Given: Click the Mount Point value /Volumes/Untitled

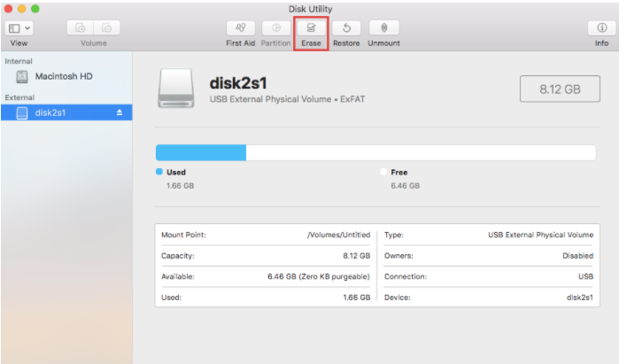Looking at the screenshot, I should (x=338, y=235).
